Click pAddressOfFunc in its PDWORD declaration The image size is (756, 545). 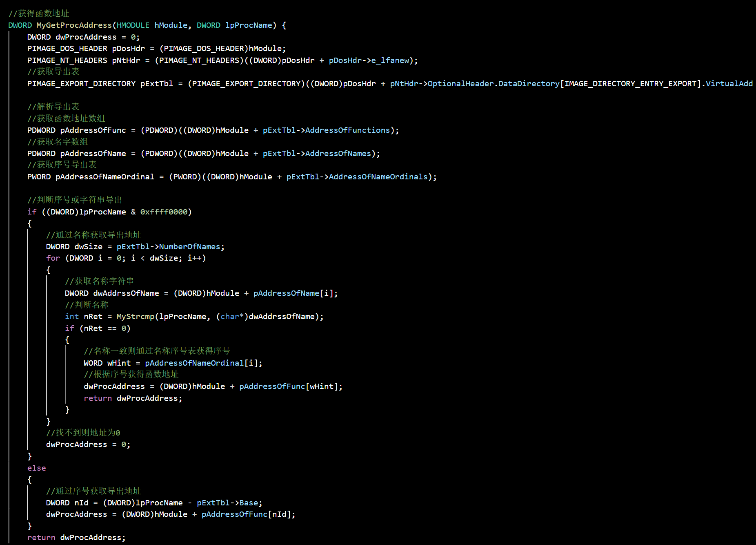tap(93, 130)
